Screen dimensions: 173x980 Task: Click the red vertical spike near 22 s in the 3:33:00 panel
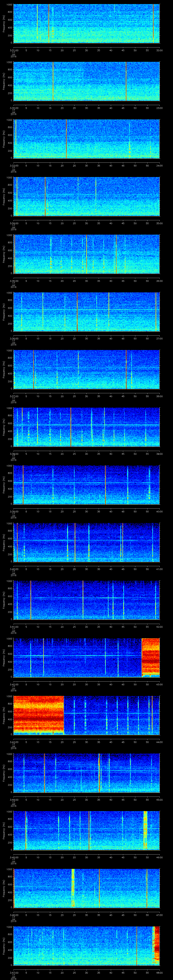point(67,139)
